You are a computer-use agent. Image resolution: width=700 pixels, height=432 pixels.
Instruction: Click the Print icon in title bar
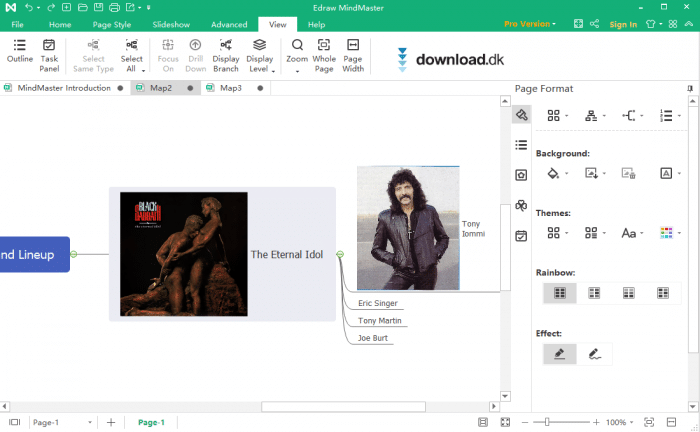coord(114,8)
